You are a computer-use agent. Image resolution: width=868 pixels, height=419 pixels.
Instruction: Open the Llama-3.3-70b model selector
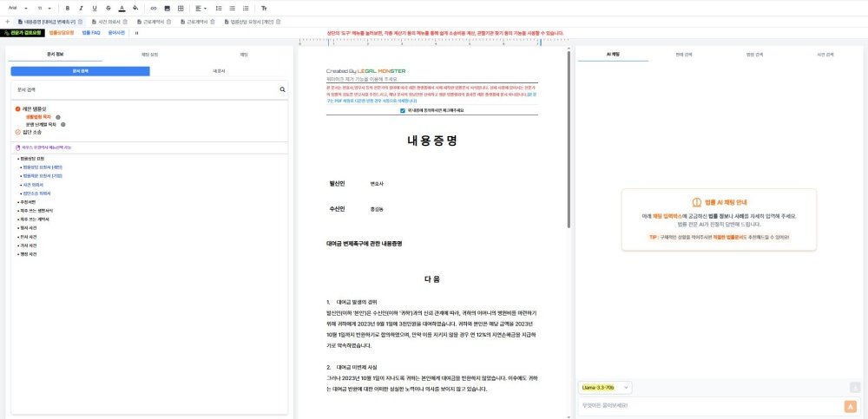click(604, 387)
